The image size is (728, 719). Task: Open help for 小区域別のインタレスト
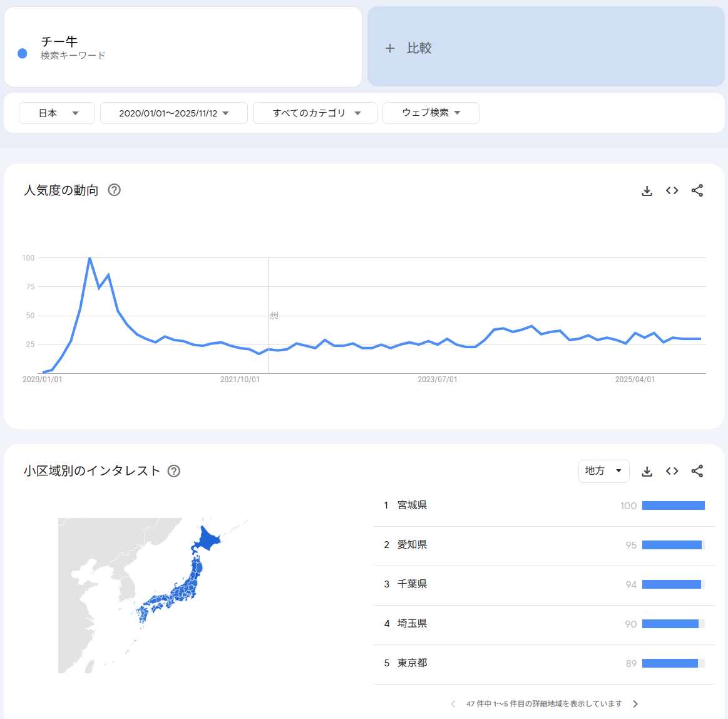pyautogui.click(x=174, y=471)
